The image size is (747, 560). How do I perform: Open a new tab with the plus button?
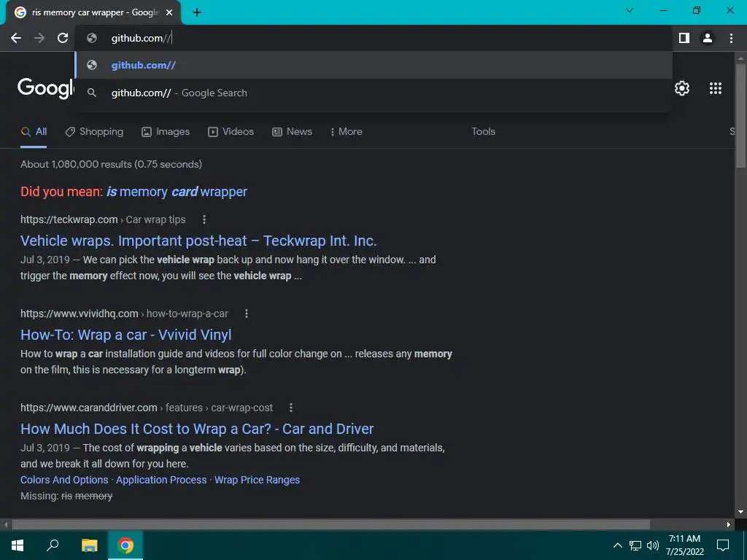tap(197, 12)
